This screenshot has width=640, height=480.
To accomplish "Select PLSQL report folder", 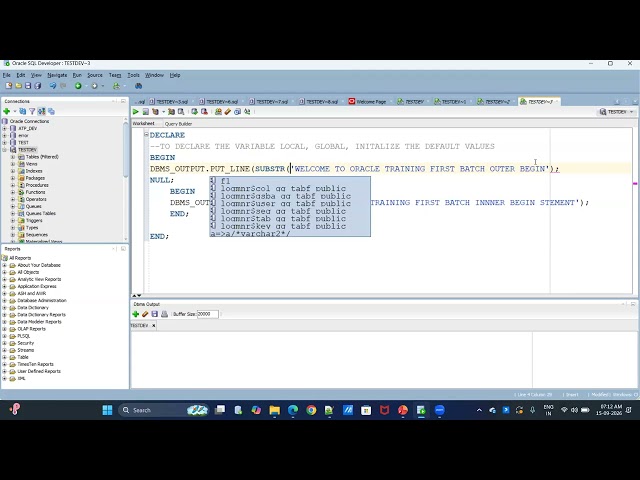I will [24, 336].
